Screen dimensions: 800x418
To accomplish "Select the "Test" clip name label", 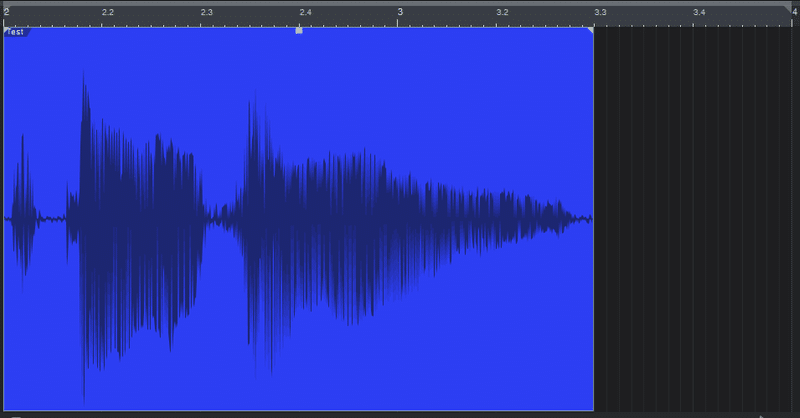I will (x=16, y=32).
